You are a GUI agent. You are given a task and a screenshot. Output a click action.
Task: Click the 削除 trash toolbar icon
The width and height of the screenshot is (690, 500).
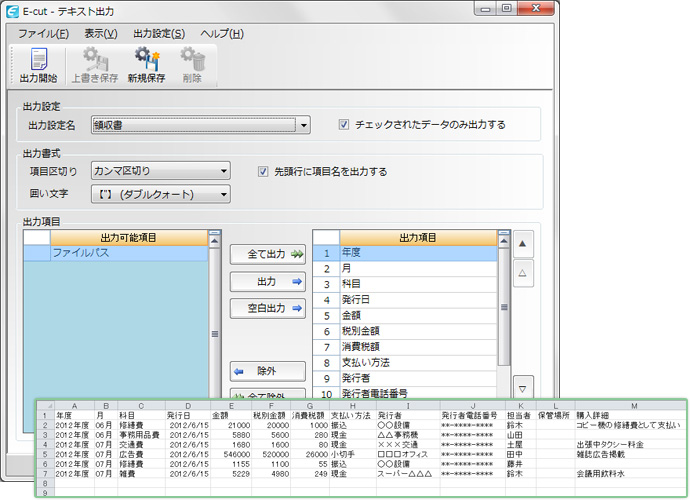193,66
